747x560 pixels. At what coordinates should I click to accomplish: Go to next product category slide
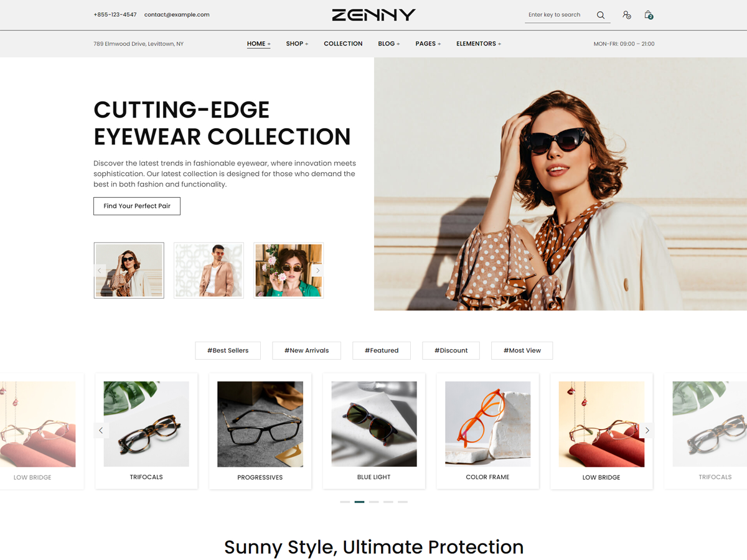point(647,430)
